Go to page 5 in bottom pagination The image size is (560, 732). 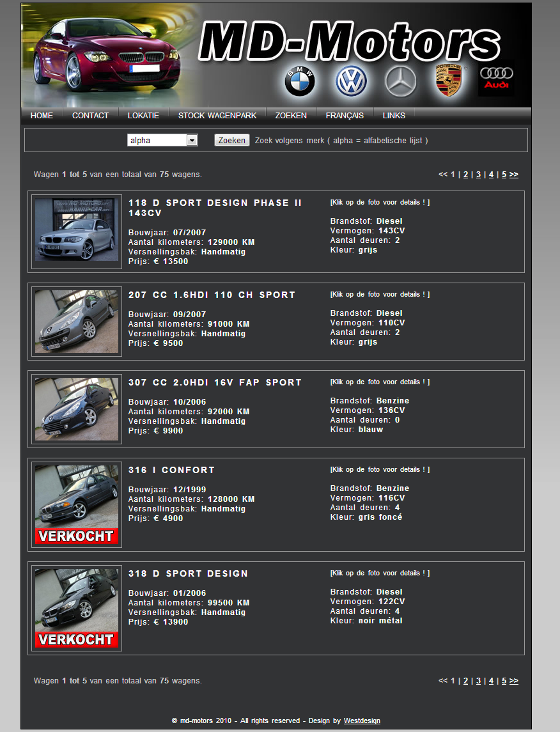click(504, 681)
